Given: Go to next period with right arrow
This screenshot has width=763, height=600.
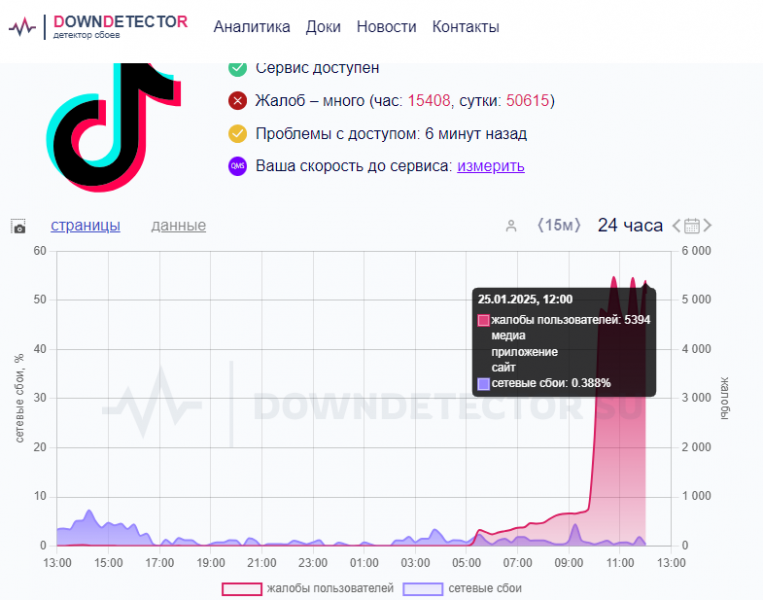Looking at the screenshot, I should coord(708,226).
